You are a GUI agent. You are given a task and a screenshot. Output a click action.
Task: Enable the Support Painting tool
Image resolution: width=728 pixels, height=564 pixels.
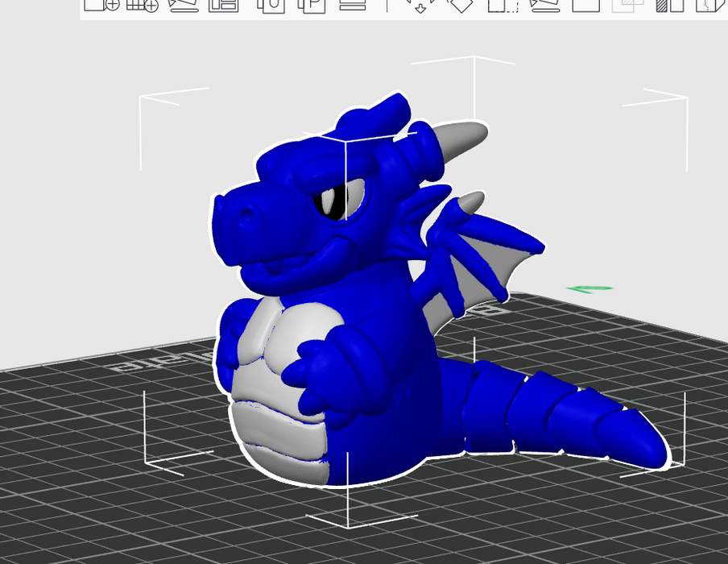point(669,5)
